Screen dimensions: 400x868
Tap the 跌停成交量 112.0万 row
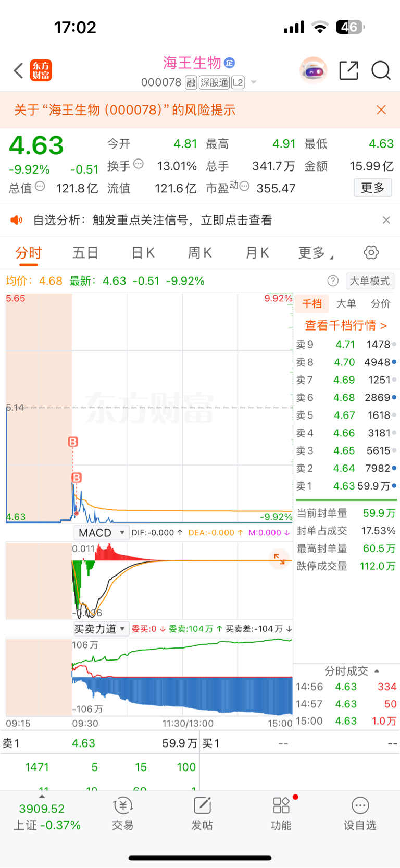pyautogui.click(x=346, y=566)
